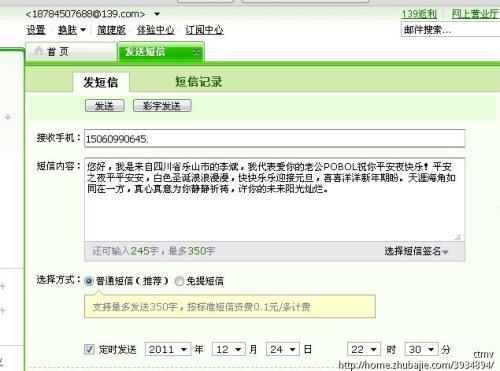
Task: Open the 订阅中心 link
Action: (204, 30)
